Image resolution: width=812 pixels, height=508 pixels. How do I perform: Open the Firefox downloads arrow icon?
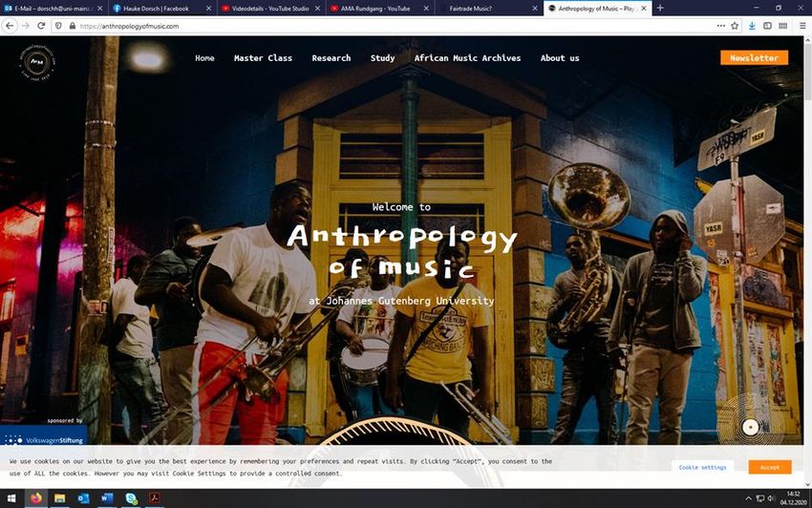point(752,26)
